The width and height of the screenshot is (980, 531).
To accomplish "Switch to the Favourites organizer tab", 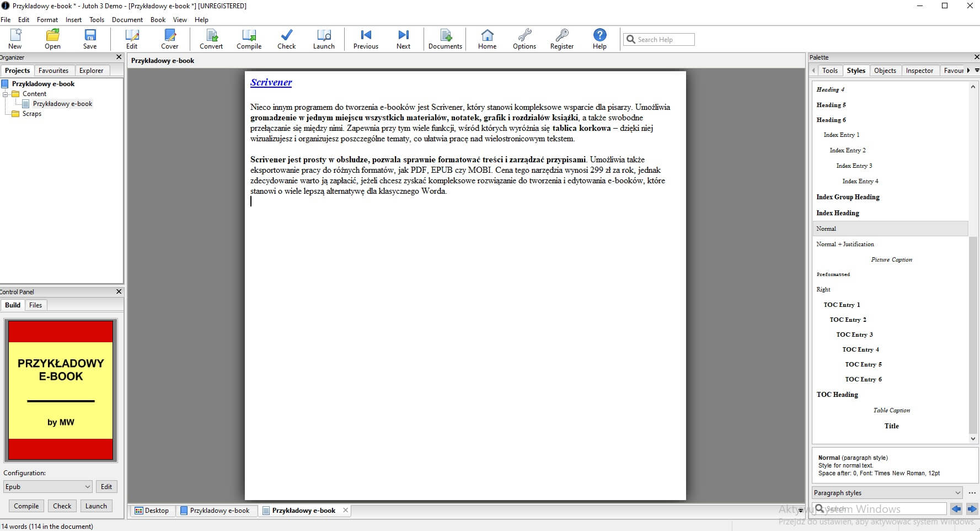I will coord(53,71).
